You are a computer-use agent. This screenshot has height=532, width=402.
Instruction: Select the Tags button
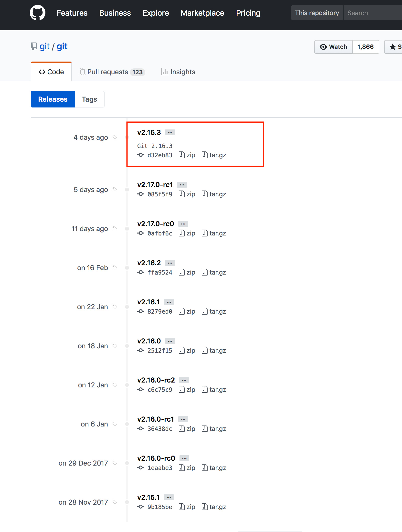[x=89, y=99]
